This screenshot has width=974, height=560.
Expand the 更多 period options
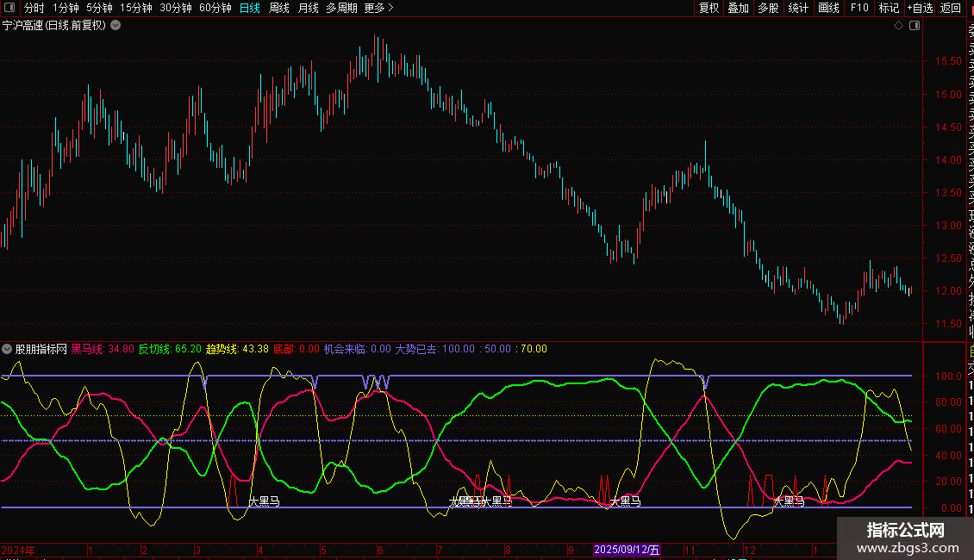pos(378,9)
